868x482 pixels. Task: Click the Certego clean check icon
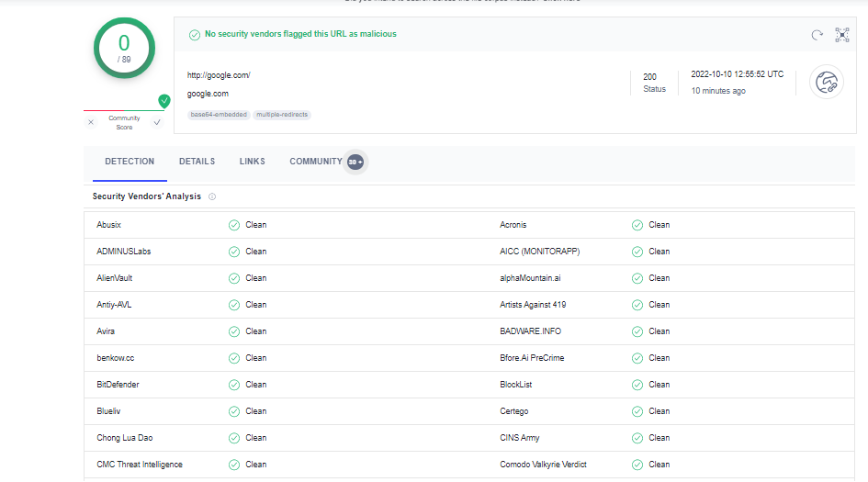pyautogui.click(x=637, y=411)
